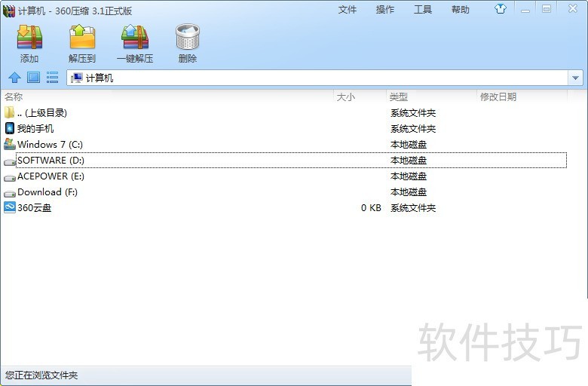Open the 文件 menu
Image resolution: width=588 pixels, height=386 pixels.
348,9
